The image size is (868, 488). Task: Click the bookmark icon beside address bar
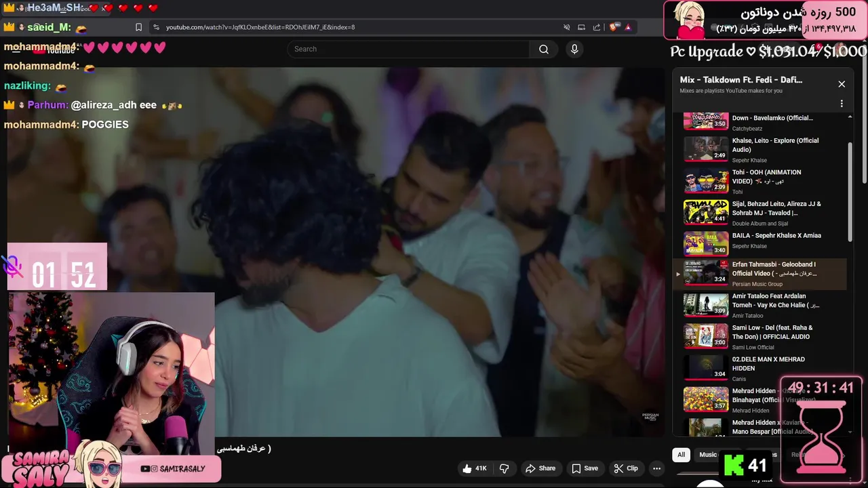coord(138,27)
